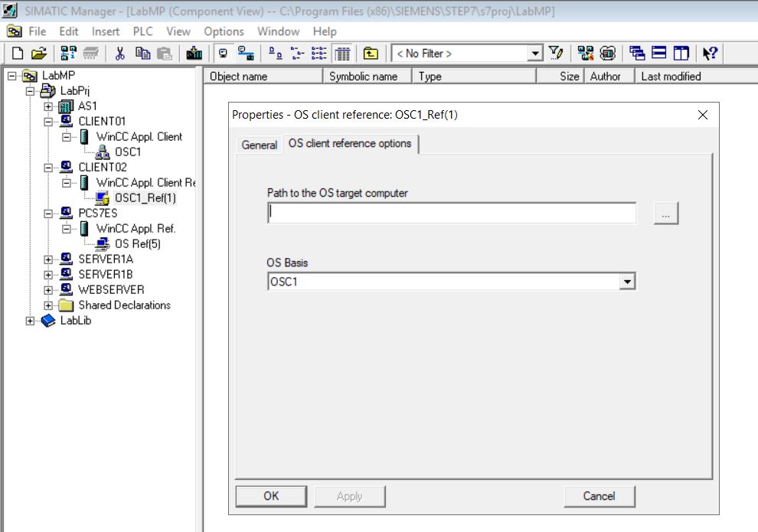This screenshot has height=532, width=758.
Task: Expand the AS1 tree node
Action: (48, 106)
